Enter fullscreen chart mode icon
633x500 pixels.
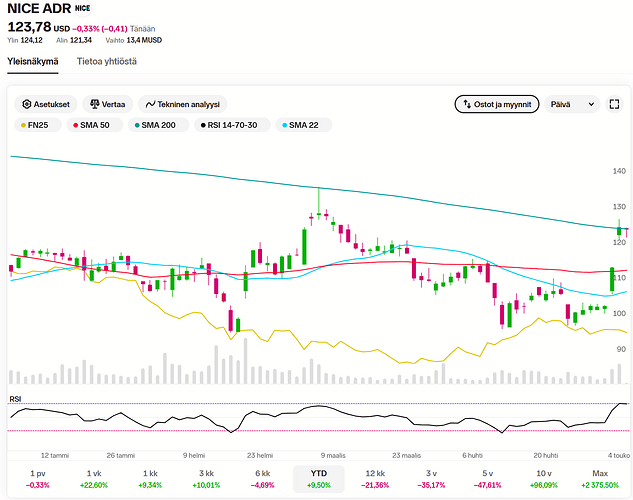pyautogui.click(x=614, y=104)
